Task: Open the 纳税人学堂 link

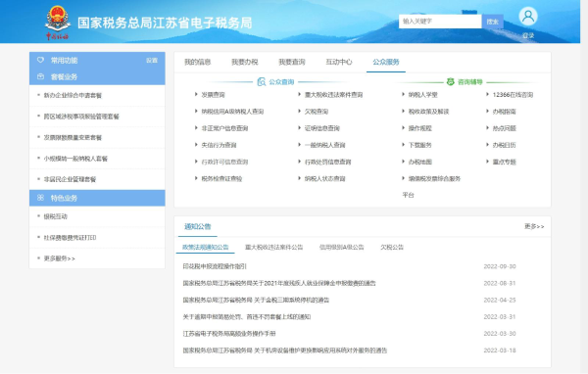Action: tap(422, 95)
